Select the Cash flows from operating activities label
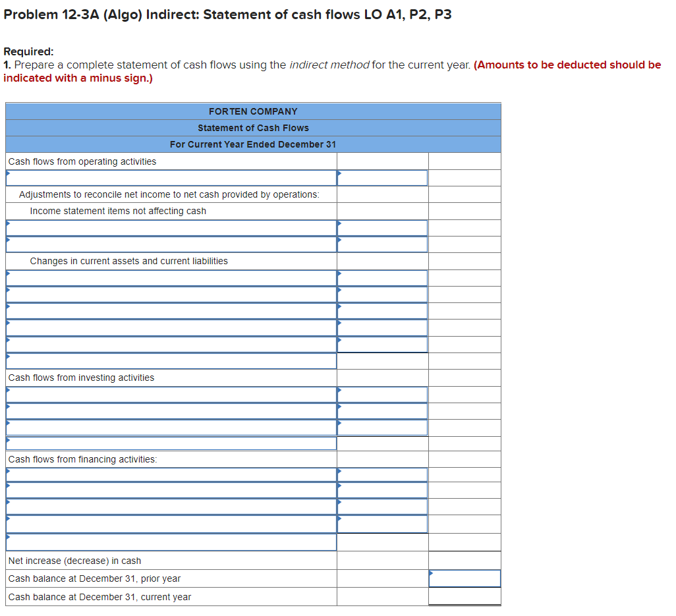This screenshot has height=616, width=676. click(x=81, y=161)
